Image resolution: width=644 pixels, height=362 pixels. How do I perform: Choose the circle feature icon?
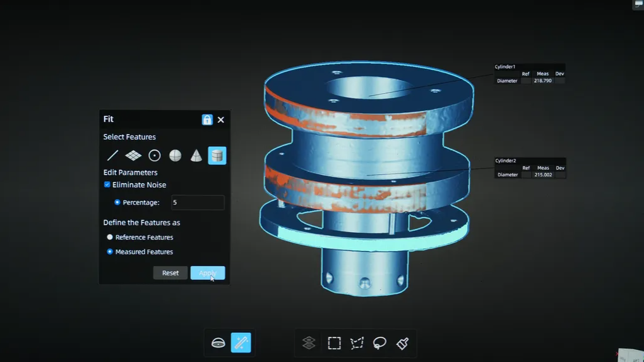tap(154, 155)
